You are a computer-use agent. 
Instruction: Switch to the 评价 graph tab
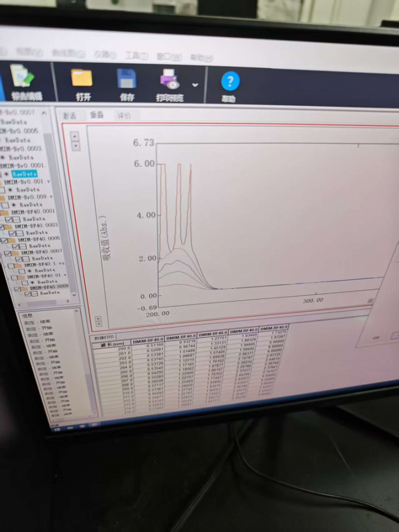pyautogui.click(x=124, y=116)
